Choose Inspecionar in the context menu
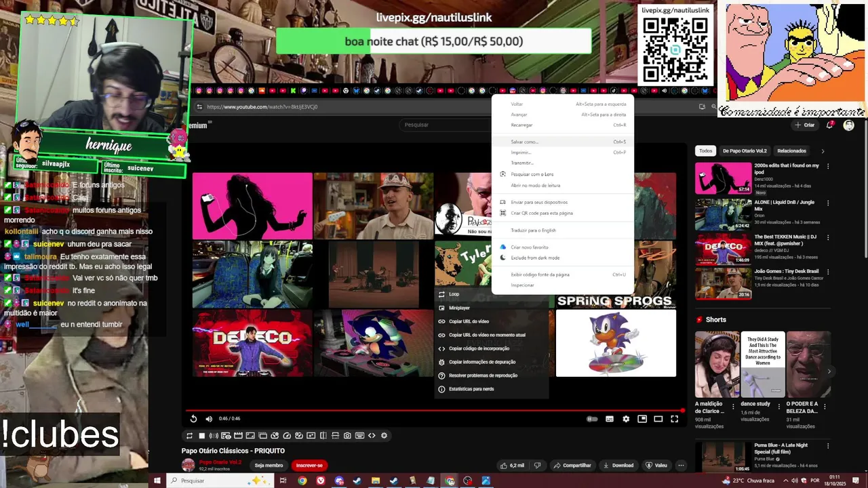Viewport: 868px width, 488px height. pos(563,285)
